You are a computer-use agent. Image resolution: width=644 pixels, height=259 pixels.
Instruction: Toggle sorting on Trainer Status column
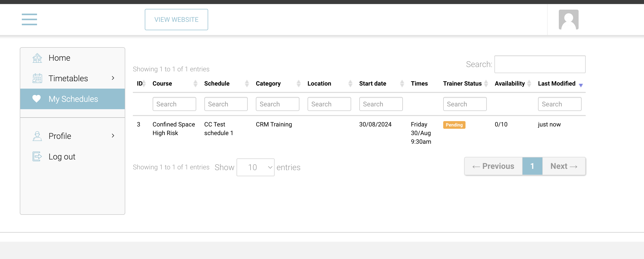click(x=486, y=84)
